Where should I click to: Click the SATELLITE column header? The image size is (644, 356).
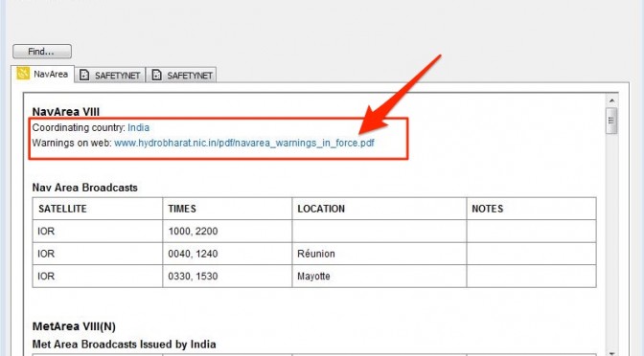98,209
